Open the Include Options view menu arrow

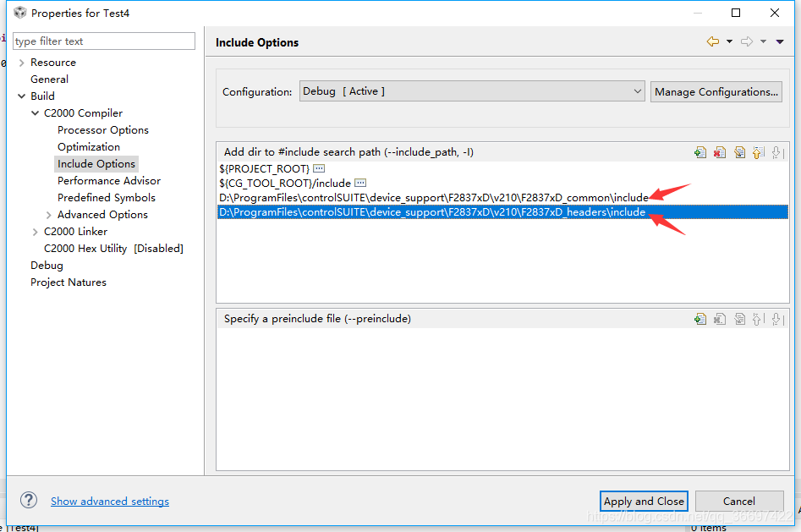click(780, 42)
